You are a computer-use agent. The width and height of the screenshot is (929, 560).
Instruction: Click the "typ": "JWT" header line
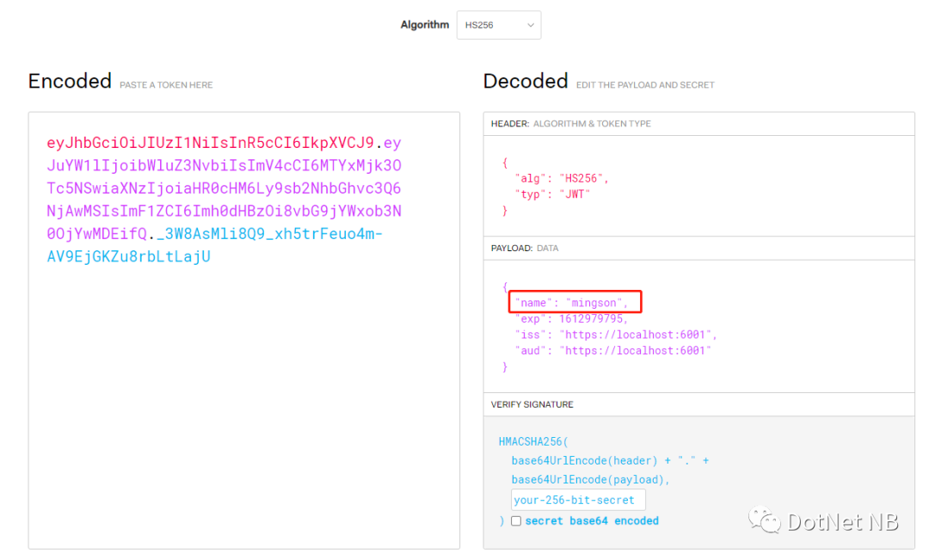tap(552, 194)
